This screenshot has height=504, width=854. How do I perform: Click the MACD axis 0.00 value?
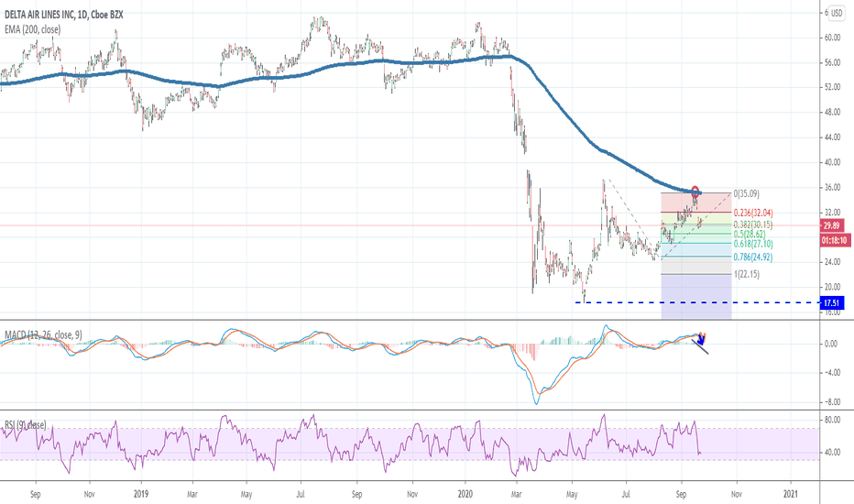pos(831,344)
